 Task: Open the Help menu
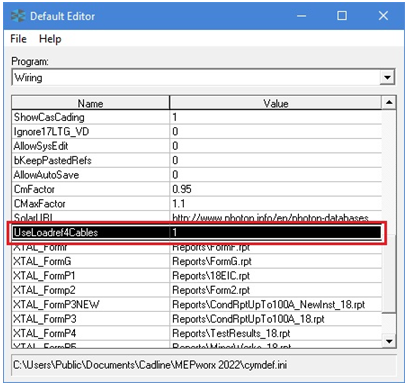[x=50, y=39]
